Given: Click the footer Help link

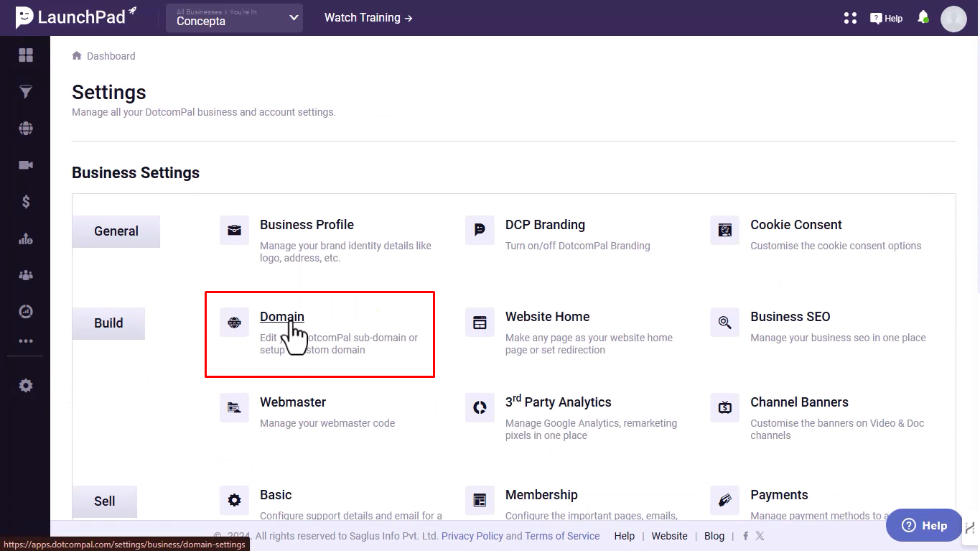Looking at the screenshot, I should (625, 536).
